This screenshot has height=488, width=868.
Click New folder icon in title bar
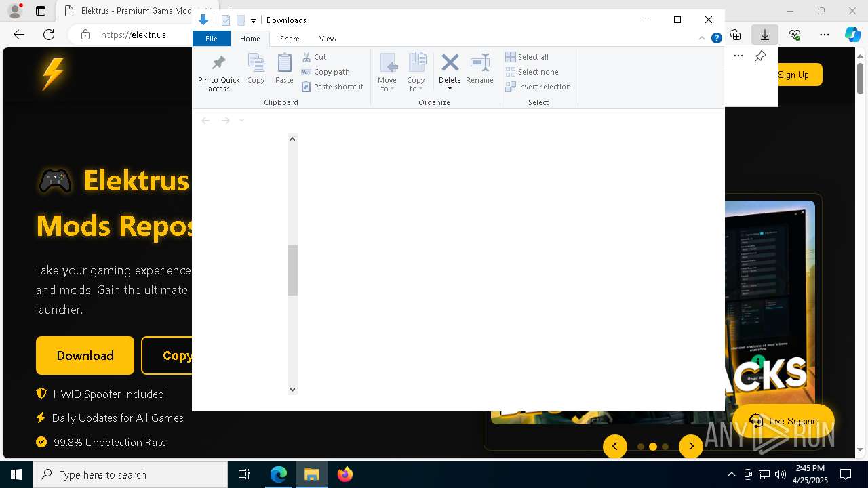click(241, 20)
